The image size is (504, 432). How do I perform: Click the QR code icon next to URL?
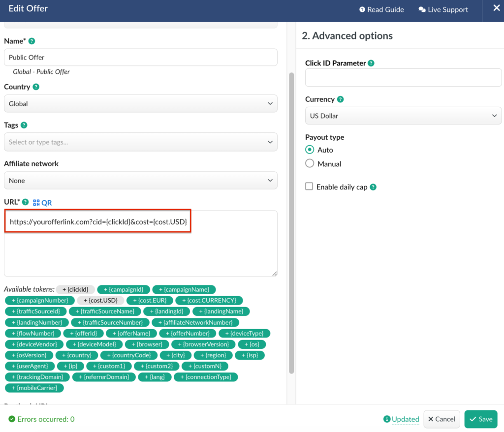[x=36, y=202]
